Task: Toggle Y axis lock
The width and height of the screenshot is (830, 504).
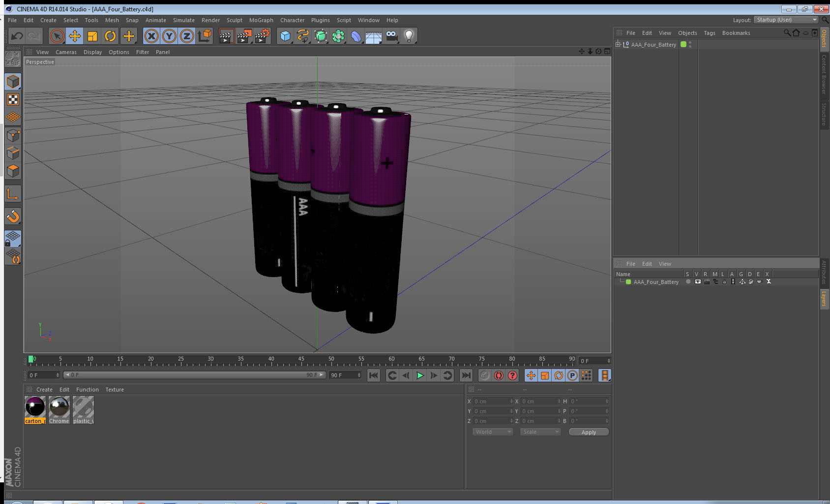Action: pos(169,36)
